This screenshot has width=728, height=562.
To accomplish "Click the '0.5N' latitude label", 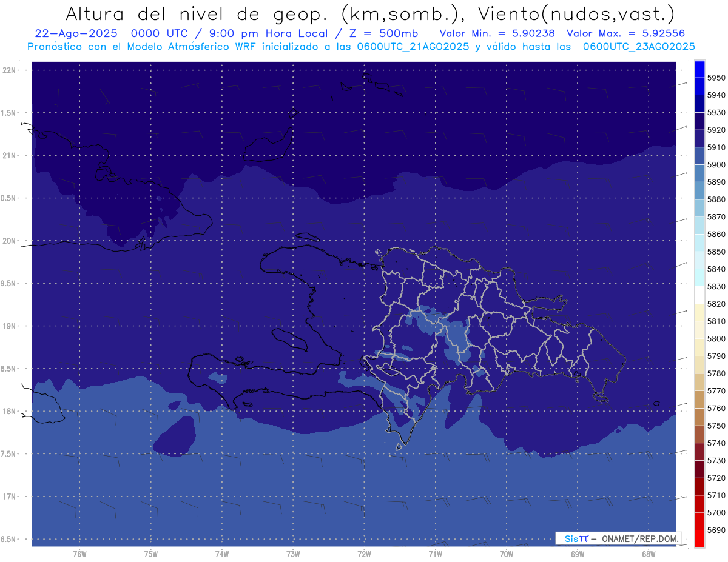I will (8, 198).
